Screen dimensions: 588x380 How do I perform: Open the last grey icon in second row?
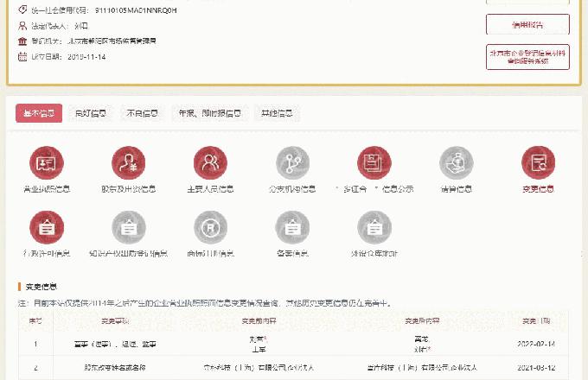(374, 228)
